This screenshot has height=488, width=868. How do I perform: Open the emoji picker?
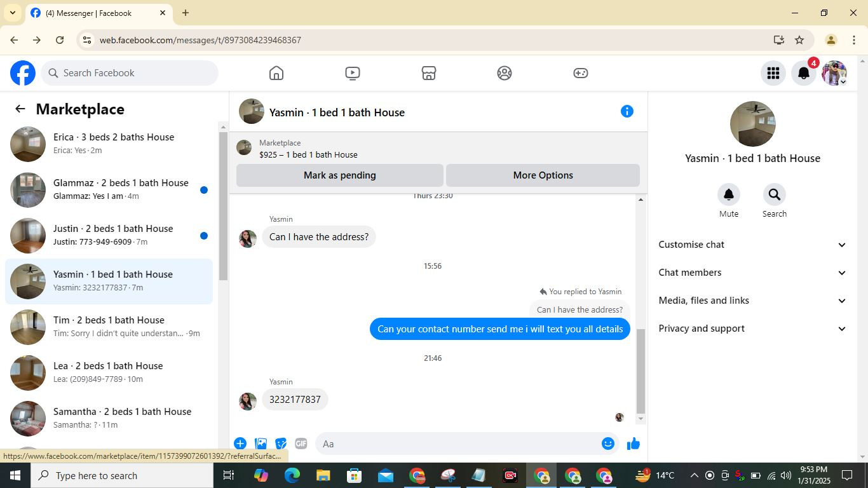(x=608, y=444)
